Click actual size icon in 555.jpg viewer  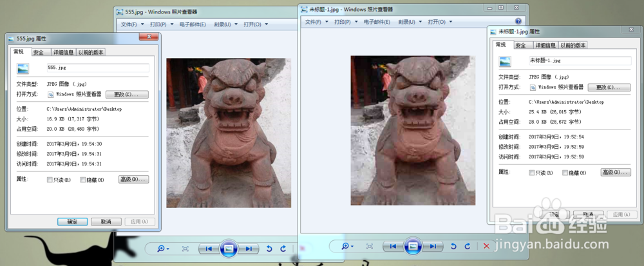coord(185,249)
